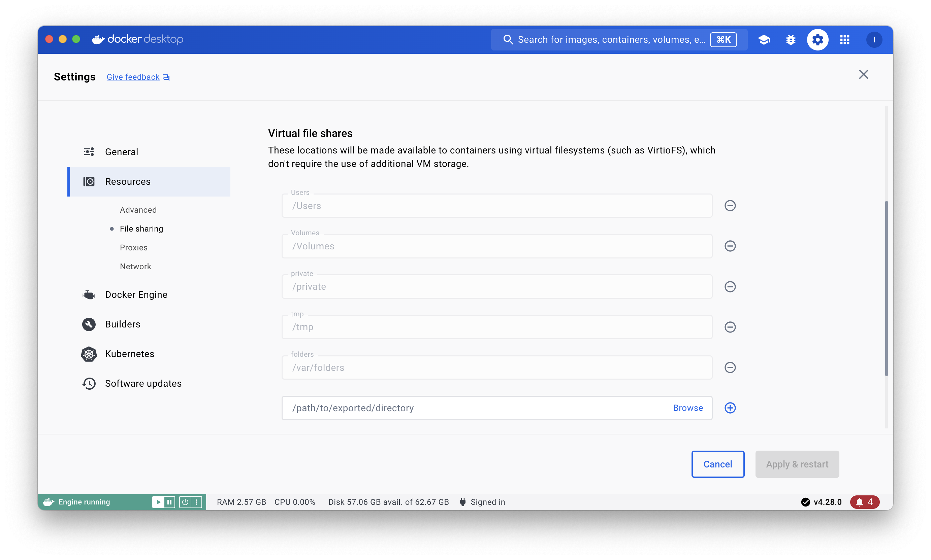
Task: Switch to the Kubernetes settings tab
Action: click(x=129, y=354)
